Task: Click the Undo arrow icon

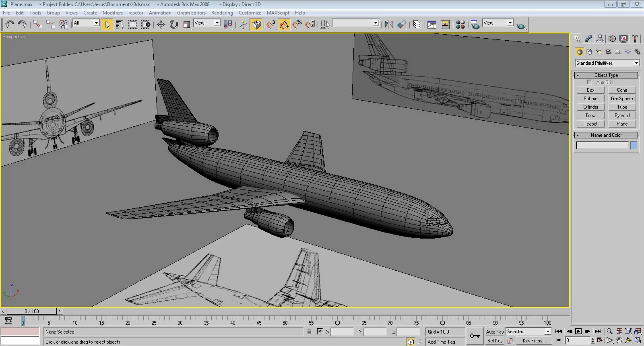Action: 10,25
